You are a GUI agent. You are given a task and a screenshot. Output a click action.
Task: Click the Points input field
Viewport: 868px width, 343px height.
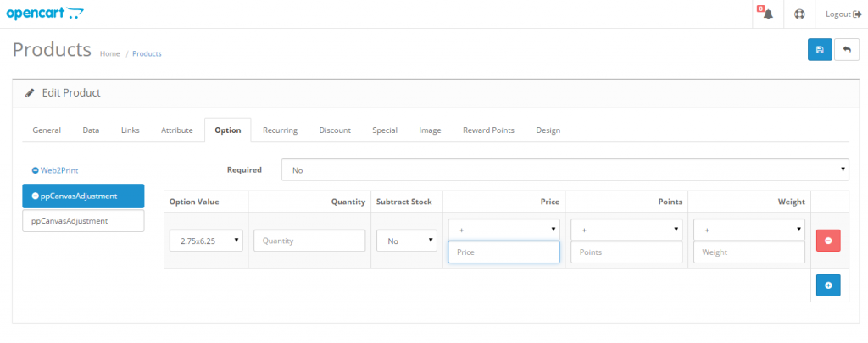click(626, 252)
